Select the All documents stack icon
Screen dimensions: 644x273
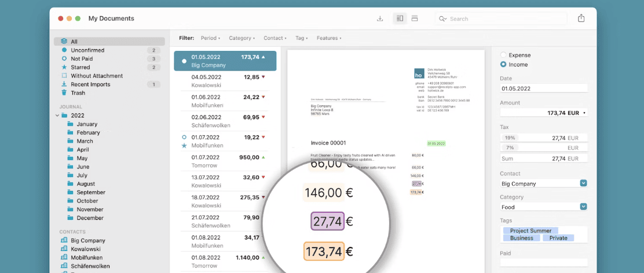[64, 42]
